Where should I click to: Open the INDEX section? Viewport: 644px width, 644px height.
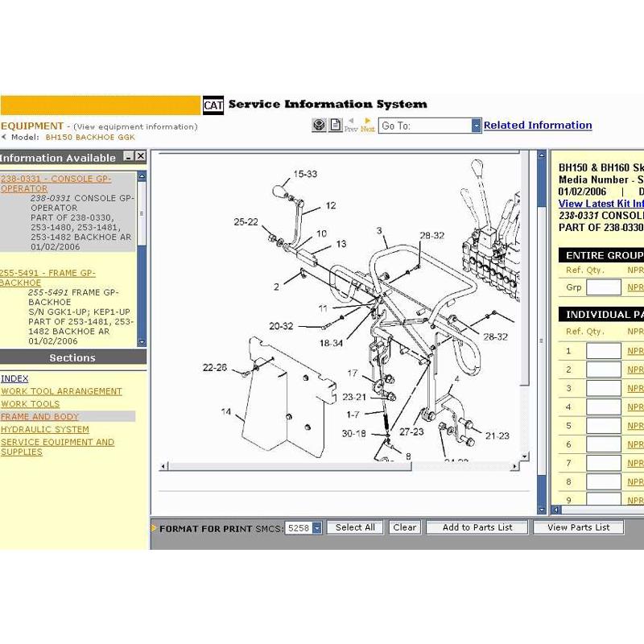[x=14, y=378]
